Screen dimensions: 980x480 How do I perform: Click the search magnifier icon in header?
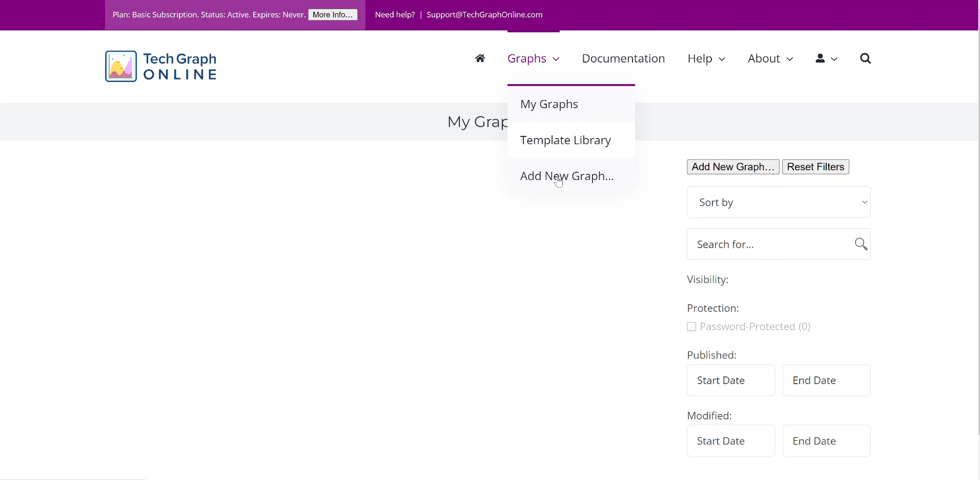pyautogui.click(x=866, y=59)
